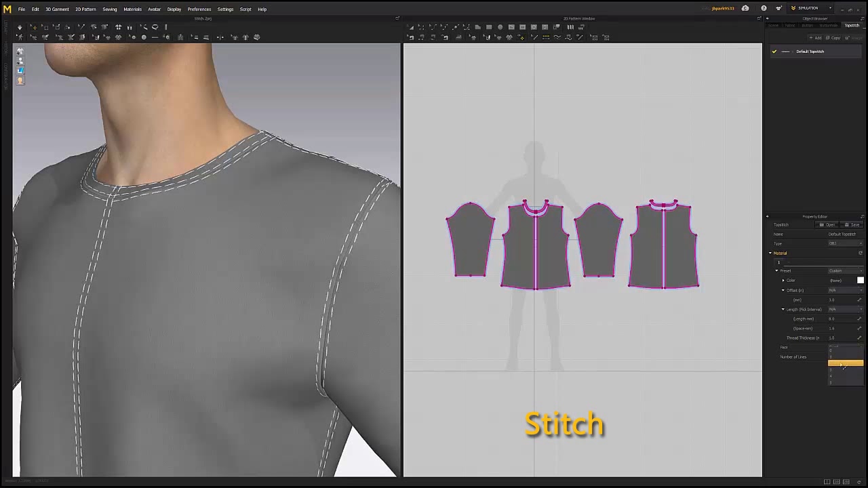Screen dimensions: 868x488
Task: Click the last tool in 2D toolbar second row
Action: coord(605,37)
